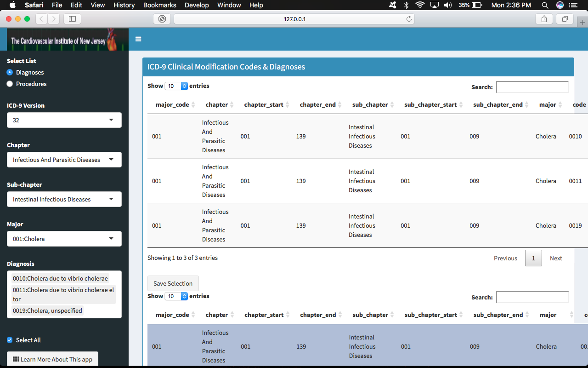Click the Save Selection button
This screenshot has width=588, height=368.
pyautogui.click(x=173, y=283)
